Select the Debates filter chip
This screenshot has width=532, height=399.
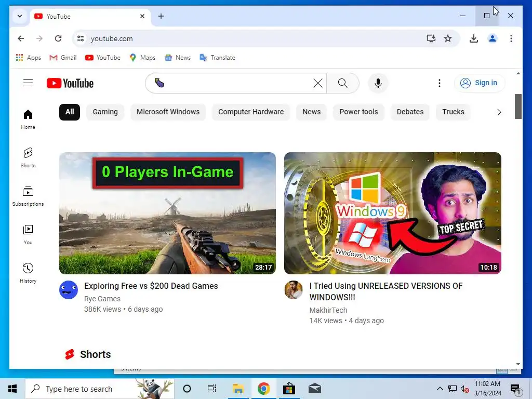pos(410,112)
